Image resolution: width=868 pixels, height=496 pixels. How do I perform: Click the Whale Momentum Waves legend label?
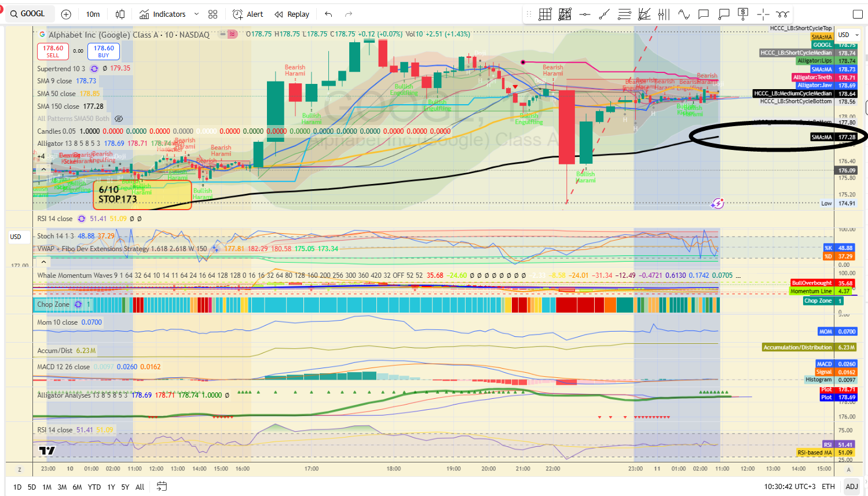77,275
